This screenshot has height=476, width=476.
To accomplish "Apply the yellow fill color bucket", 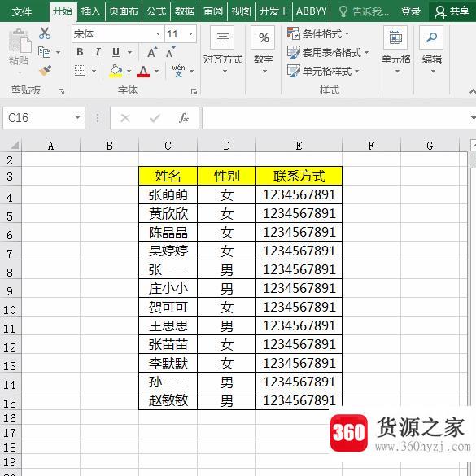I will [x=116, y=71].
